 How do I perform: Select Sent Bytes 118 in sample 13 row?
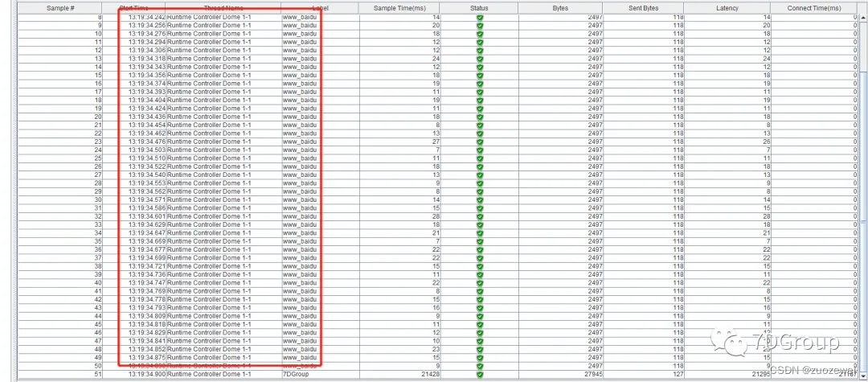click(x=678, y=59)
